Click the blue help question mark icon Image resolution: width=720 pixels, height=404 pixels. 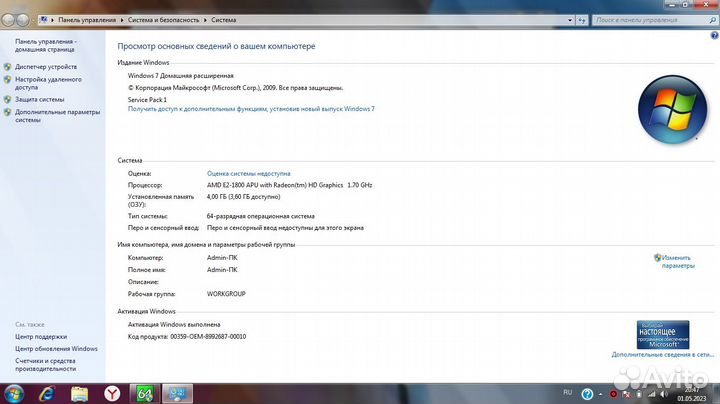coord(714,35)
